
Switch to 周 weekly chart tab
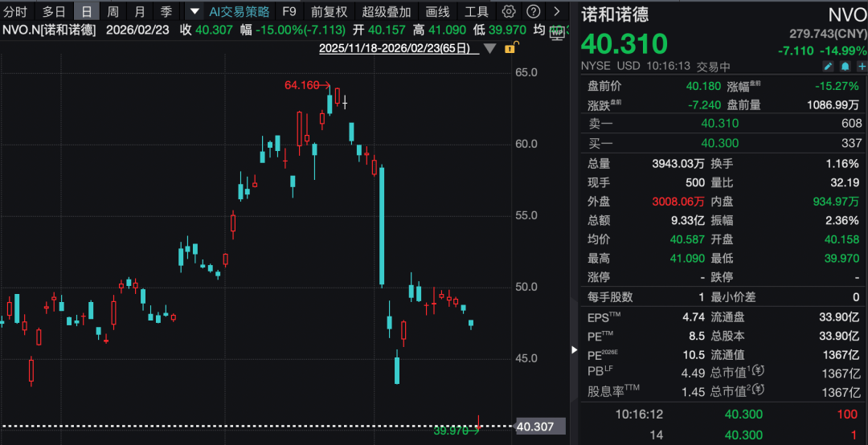113,11
